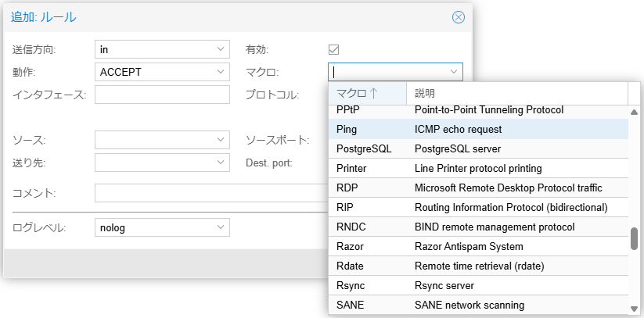Click the SANE network scanning description
The height and width of the screenshot is (318, 644).
(x=470, y=305)
